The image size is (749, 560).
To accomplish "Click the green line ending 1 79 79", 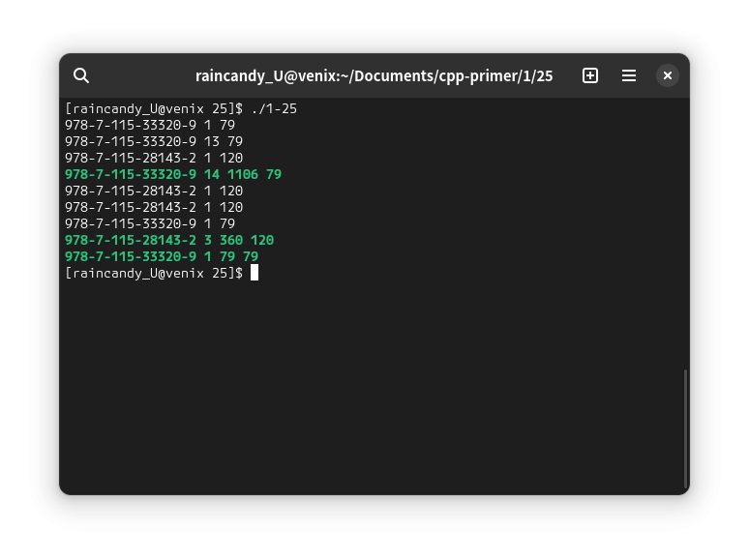I will coord(161,256).
